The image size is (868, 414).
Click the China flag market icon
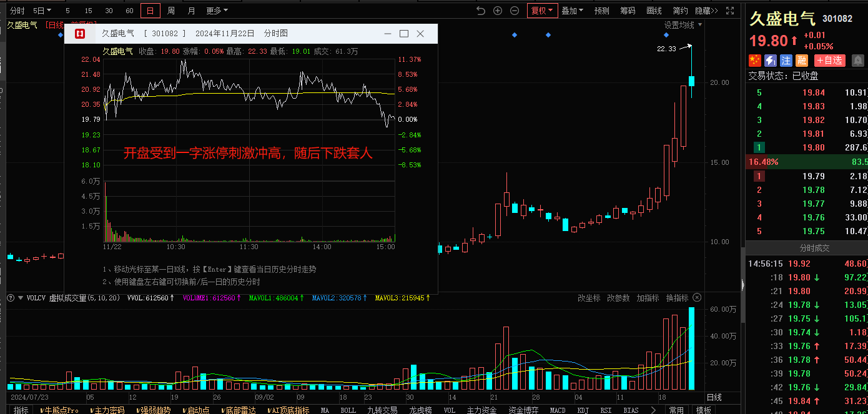pyautogui.click(x=755, y=60)
